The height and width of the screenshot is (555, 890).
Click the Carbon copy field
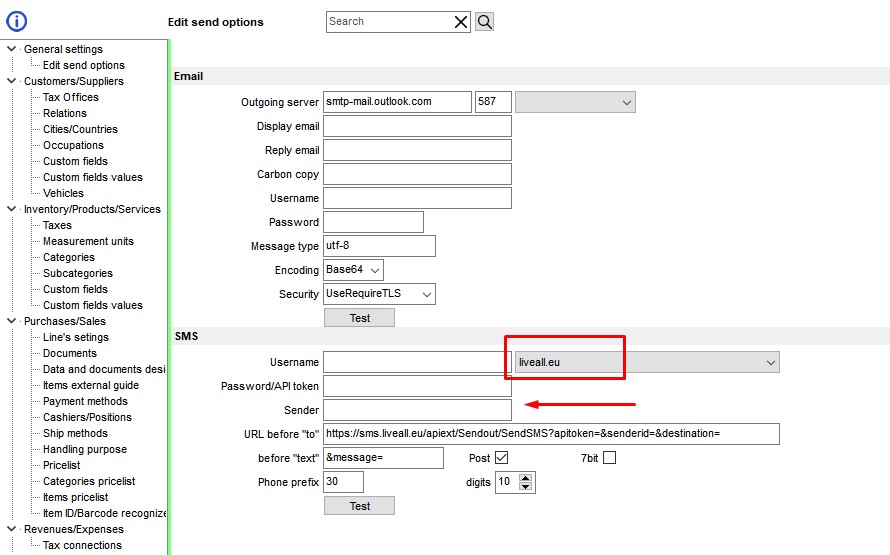tap(417, 174)
